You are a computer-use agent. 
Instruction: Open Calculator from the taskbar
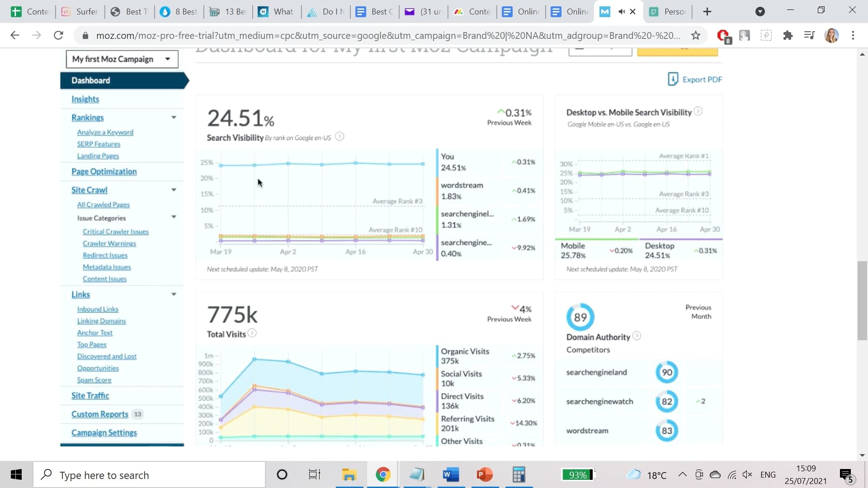(x=519, y=475)
